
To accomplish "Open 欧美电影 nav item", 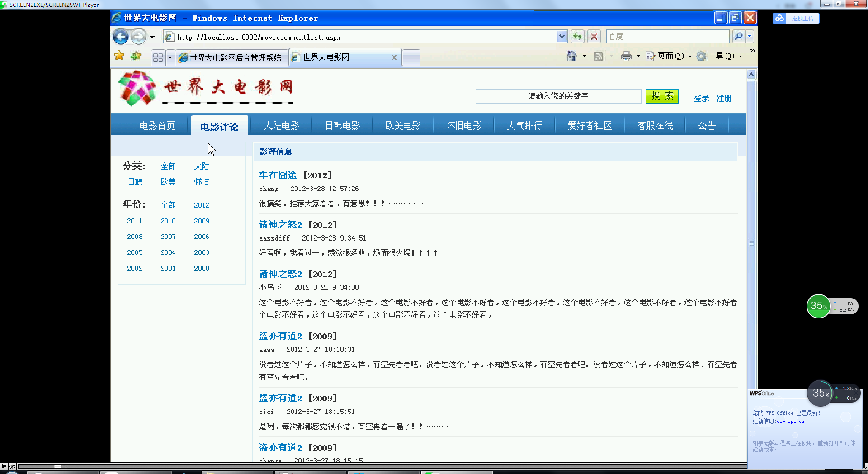I will click(x=403, y=125).
